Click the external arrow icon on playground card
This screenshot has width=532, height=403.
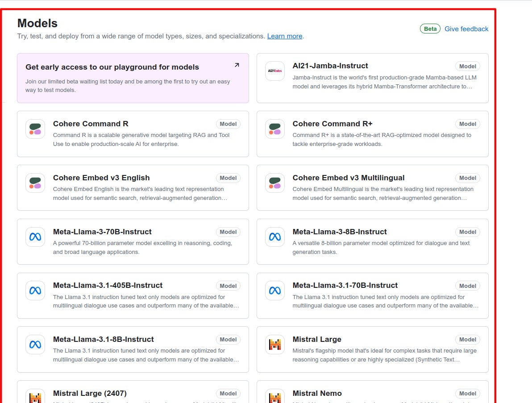click(x=237, y=65)
